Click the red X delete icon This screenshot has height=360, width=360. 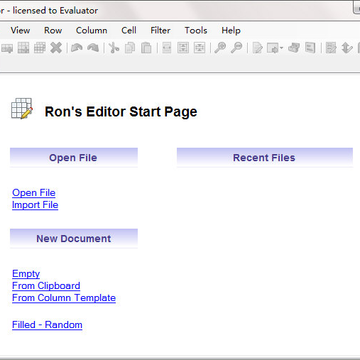pos(56,48)
